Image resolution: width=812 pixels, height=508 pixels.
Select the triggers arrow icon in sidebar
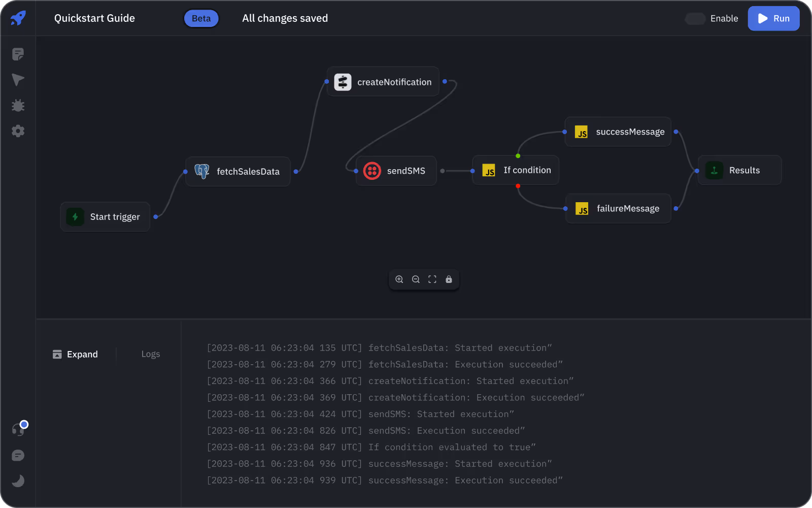[18, 80]
